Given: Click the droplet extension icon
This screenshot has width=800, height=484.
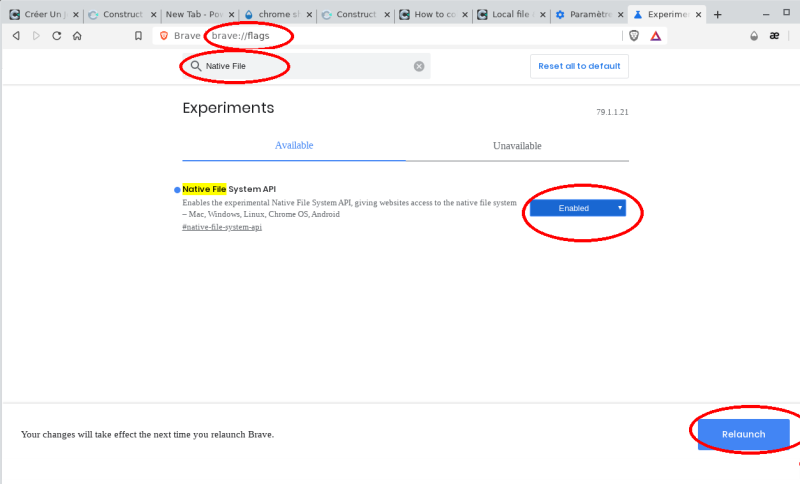Looking at the screenshot, I should click(x=754, y=36).
